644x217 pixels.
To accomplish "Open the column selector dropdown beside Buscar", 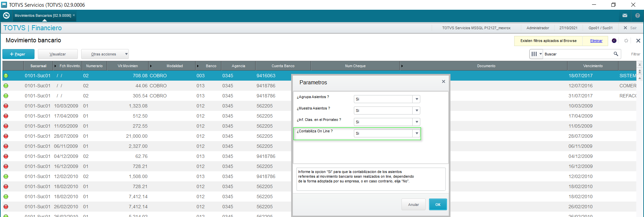I will 536,54.
